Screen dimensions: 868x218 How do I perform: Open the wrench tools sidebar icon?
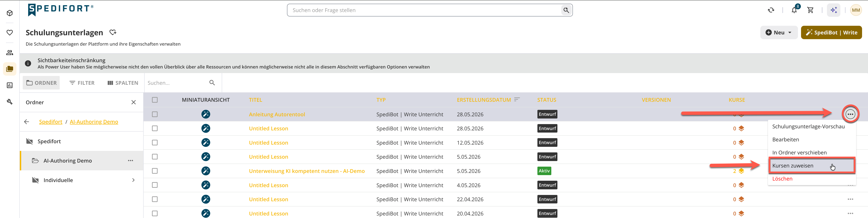click(x=10, y=101)
